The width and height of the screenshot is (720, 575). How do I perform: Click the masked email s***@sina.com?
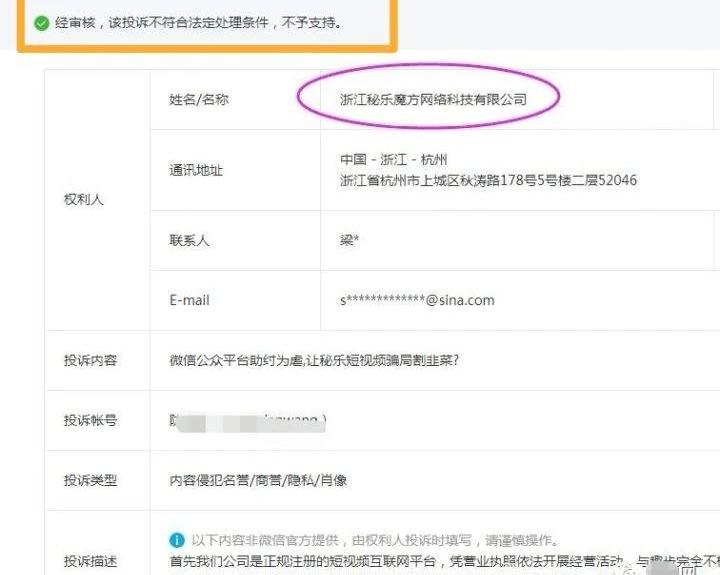point(417,300)
